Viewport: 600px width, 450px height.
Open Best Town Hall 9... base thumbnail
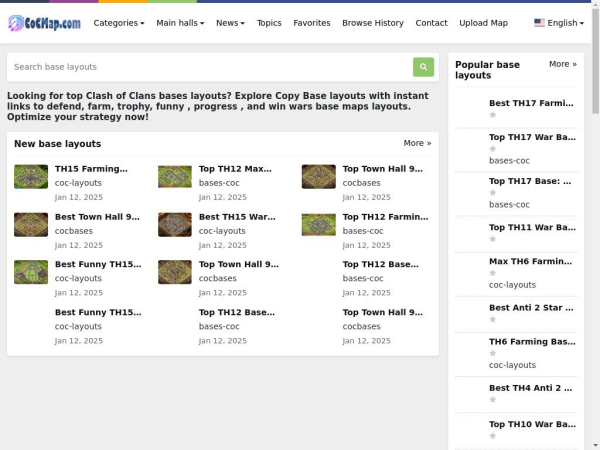point(31,225)
